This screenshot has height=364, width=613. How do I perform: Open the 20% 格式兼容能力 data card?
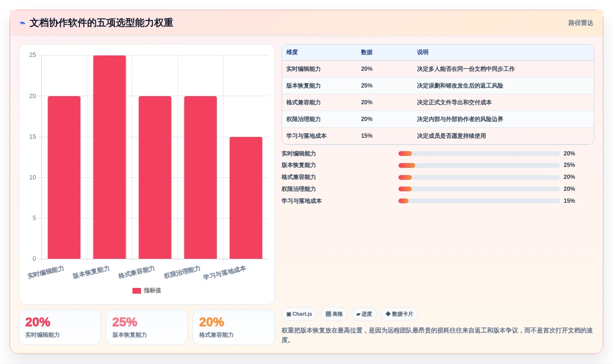(234, 327)
